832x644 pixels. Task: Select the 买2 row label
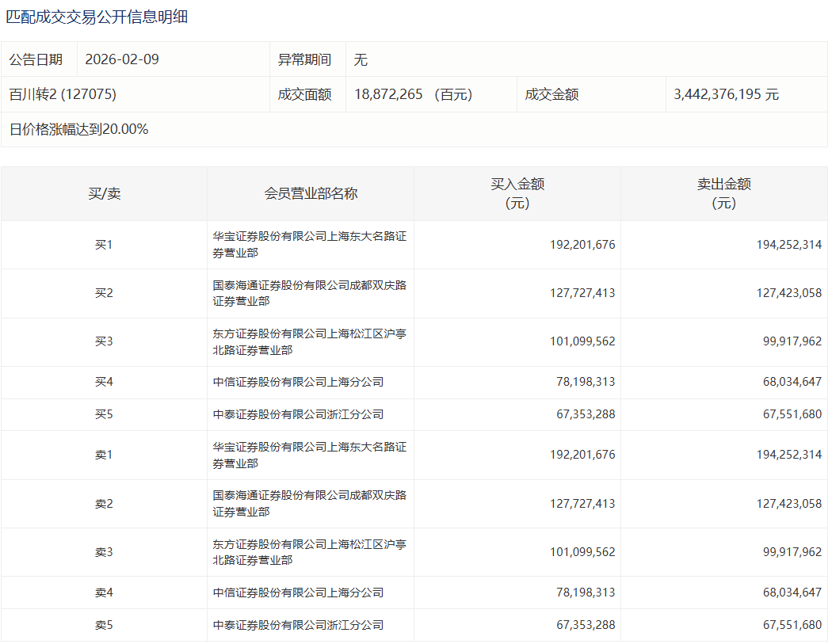coord(104,293)
